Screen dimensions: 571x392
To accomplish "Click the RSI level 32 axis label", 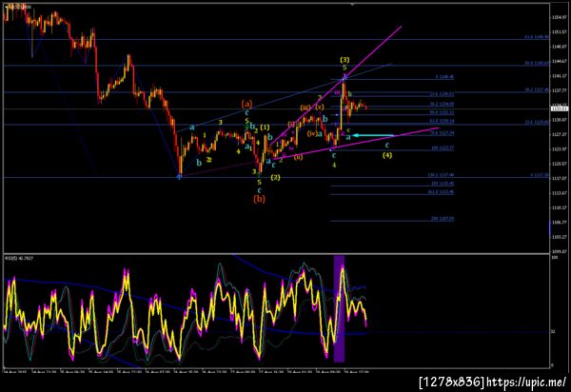I will click(x=553, y=331).
